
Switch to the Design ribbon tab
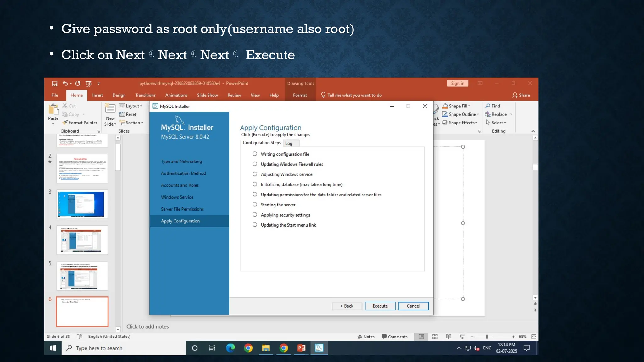point(119,95)
